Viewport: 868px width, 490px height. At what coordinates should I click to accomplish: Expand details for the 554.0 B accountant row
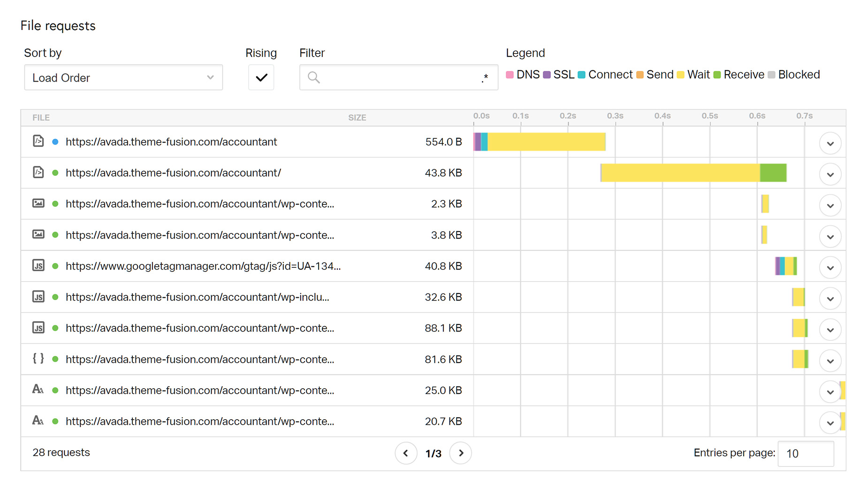(x=830, y=143)
